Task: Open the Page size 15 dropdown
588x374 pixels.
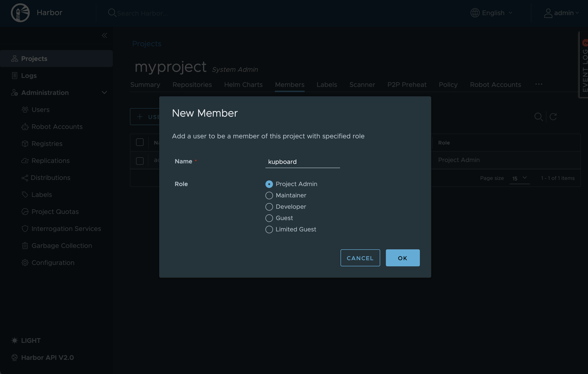Action: tap(519, 178)
